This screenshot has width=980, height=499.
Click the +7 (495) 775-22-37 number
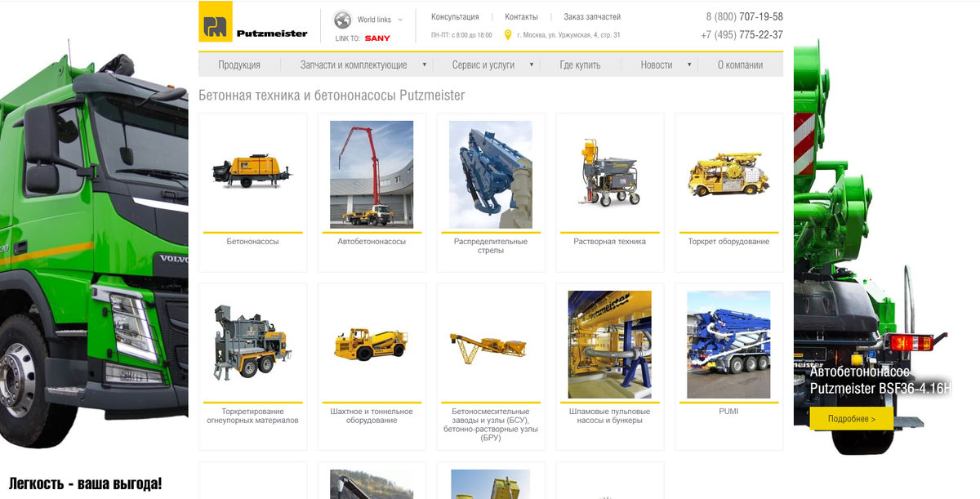(742, 35)
